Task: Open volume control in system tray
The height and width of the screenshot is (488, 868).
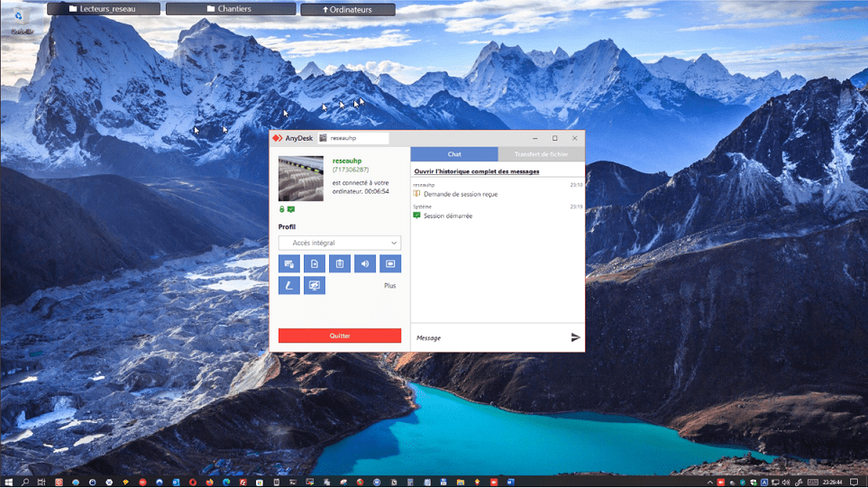Action: pyautogui.click(x=786, y=482)
